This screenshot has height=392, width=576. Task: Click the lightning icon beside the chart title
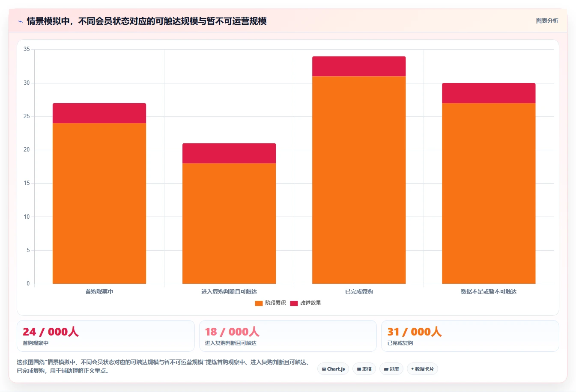point(20,21)
